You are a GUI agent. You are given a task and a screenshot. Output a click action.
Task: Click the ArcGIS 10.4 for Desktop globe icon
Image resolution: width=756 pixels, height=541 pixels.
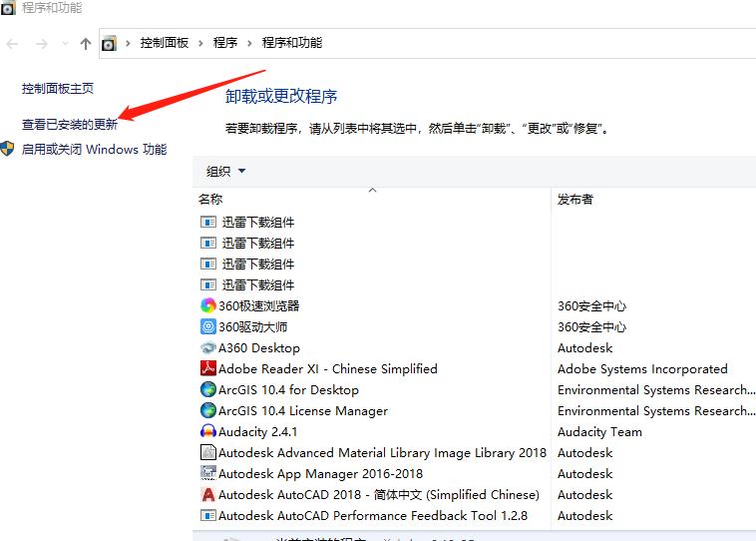(207, 389)
